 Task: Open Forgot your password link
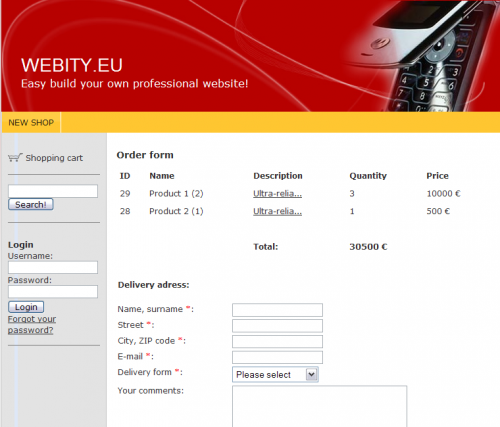click(x=32, y=324)
